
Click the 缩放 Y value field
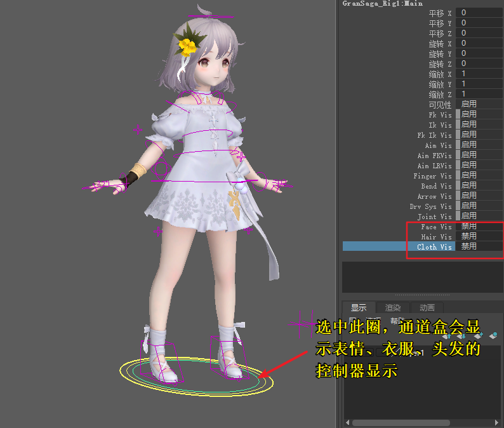tap(479, 84)
